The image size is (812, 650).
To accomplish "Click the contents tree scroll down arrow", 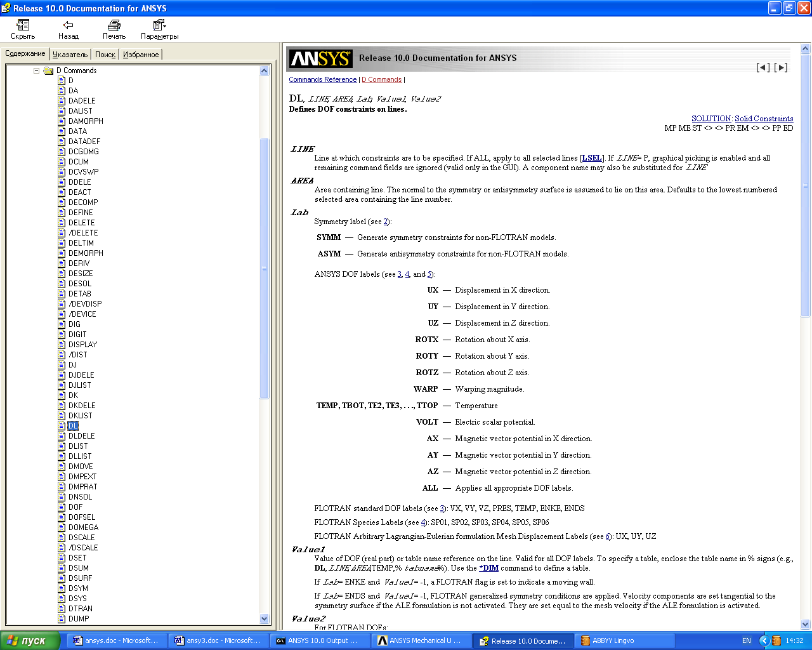I will click(x=265, y=619).
